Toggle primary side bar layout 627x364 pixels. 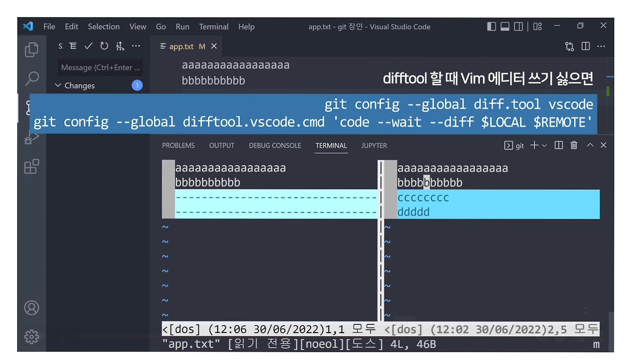coord(492,26)
